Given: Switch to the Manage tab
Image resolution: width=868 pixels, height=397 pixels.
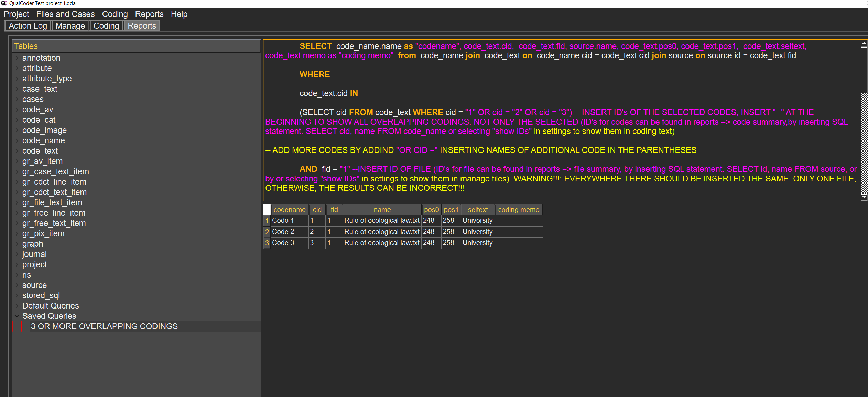Looking at the screenshot, I should tap(70, 25).
